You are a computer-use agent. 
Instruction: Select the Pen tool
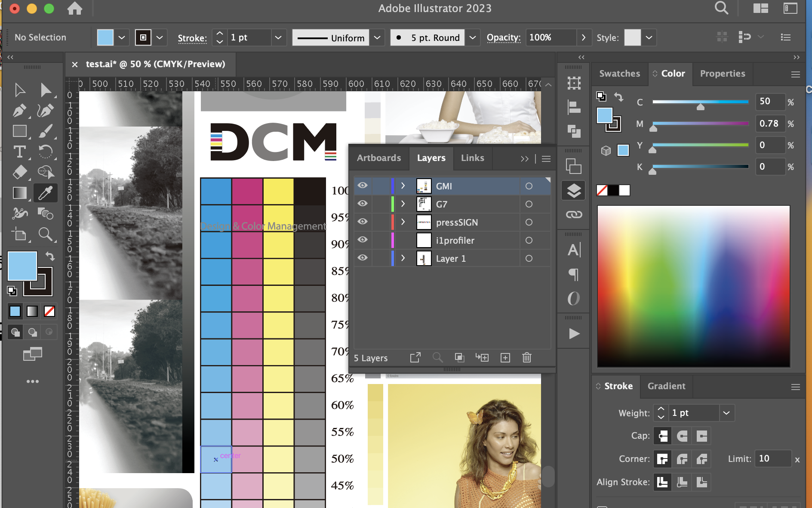(x=20, y=111)
